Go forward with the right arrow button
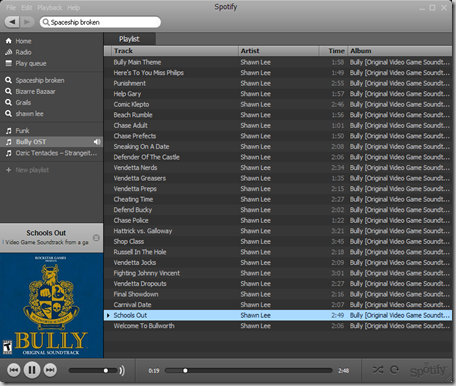This screenshot has height=386, width=456. tap(27, 22)
